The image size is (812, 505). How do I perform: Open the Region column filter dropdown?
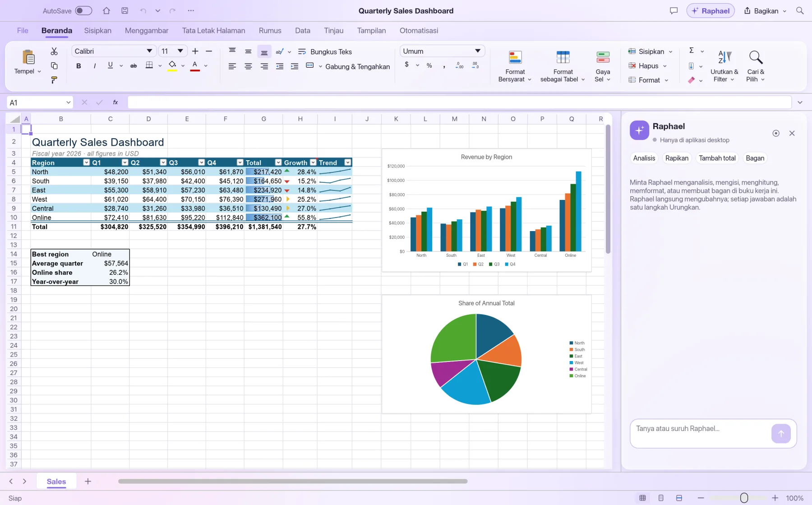point(86,162)
